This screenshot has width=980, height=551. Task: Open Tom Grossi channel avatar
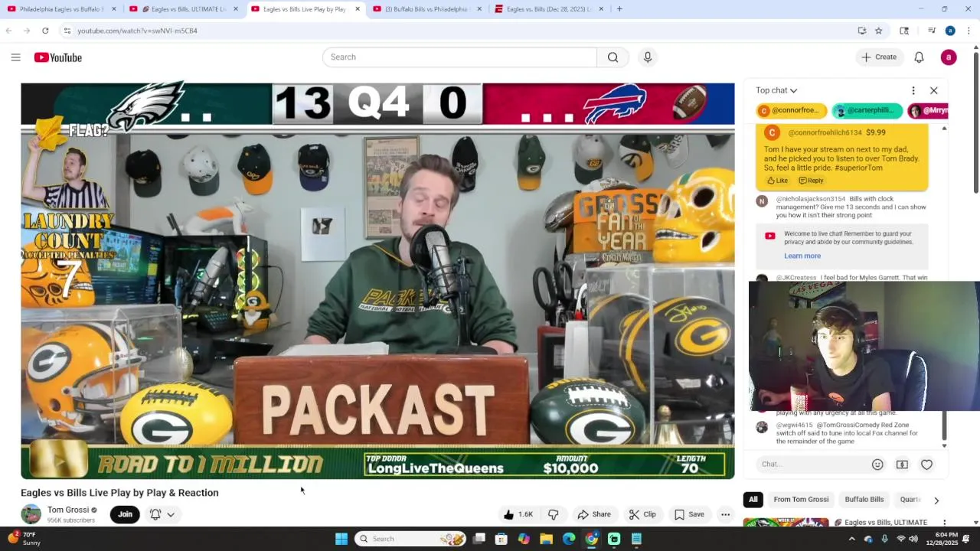(x=31, y=514)
